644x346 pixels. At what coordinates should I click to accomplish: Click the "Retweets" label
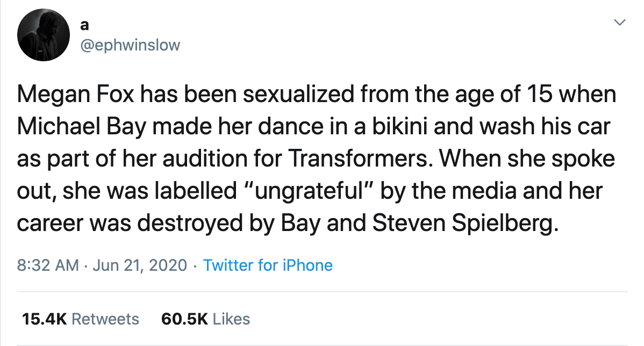point(105,319)
